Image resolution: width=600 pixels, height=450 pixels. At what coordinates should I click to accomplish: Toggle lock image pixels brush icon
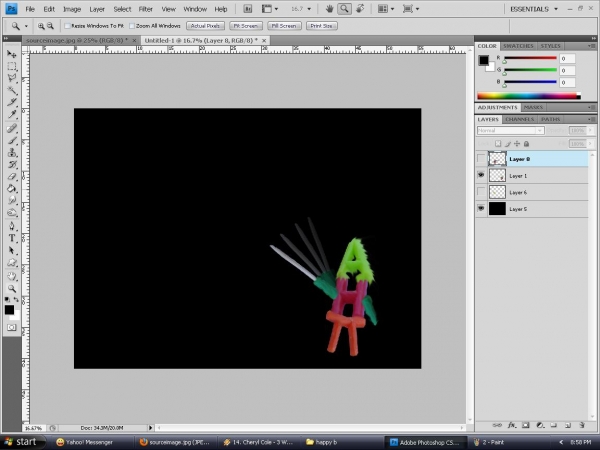tap(507, 144)
